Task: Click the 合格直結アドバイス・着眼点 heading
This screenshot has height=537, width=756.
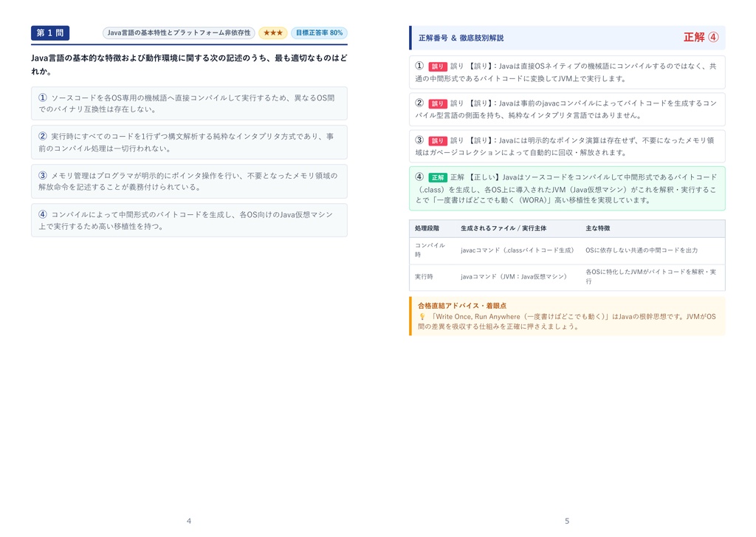Action: (462, 305)
